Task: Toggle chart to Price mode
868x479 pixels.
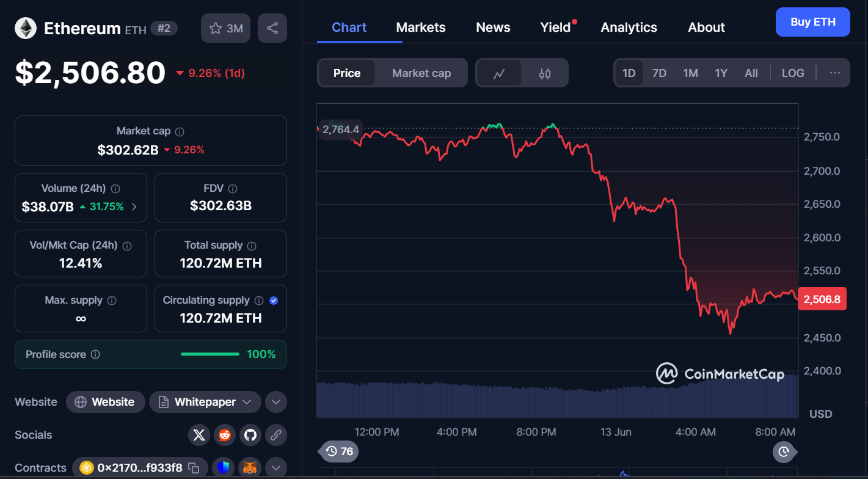Action: click(347, 73)
